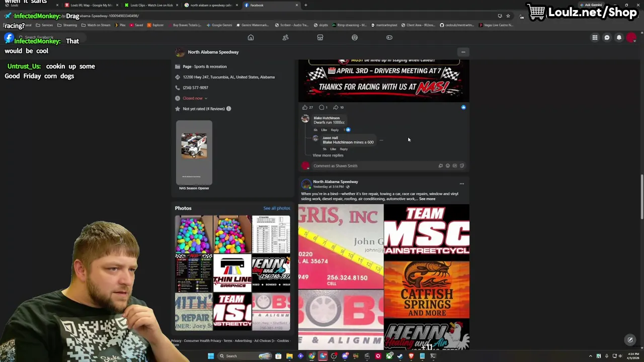Viewport: 644px width, 362px height.
Task: Open the NAS Season Opener featured thumbnail
Action: coord(194,153)
